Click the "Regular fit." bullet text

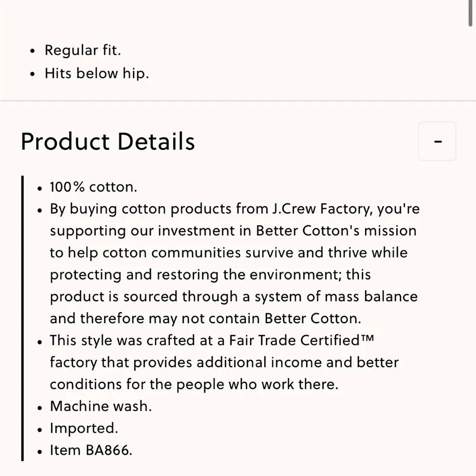click(x=83, y=50)
